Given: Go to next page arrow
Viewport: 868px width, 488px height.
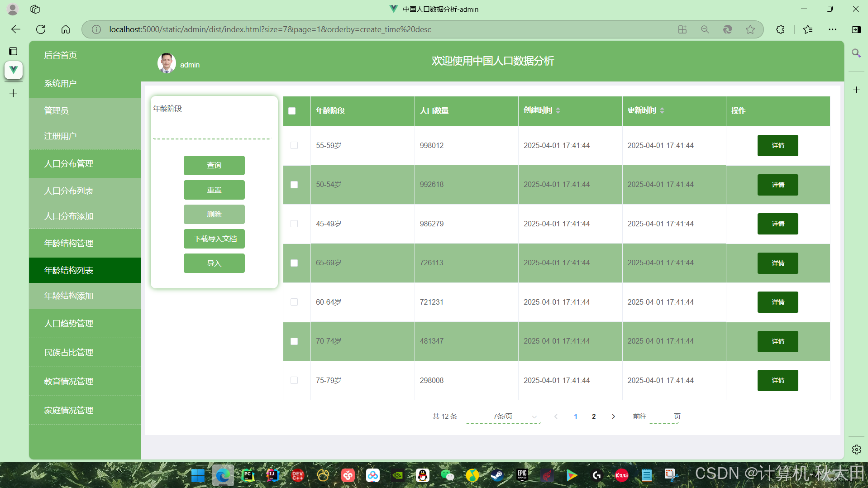Looking at the screenshot, I should click(613, 416).
